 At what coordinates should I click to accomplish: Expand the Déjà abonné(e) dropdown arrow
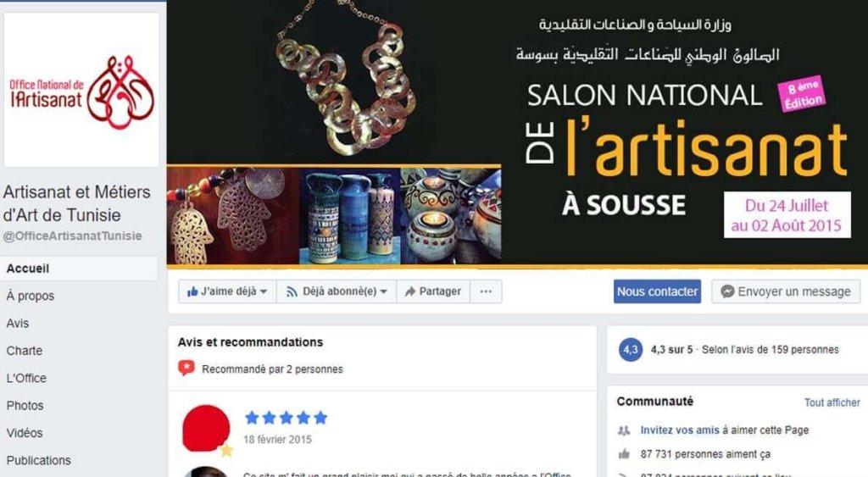[x=384, y=291]
